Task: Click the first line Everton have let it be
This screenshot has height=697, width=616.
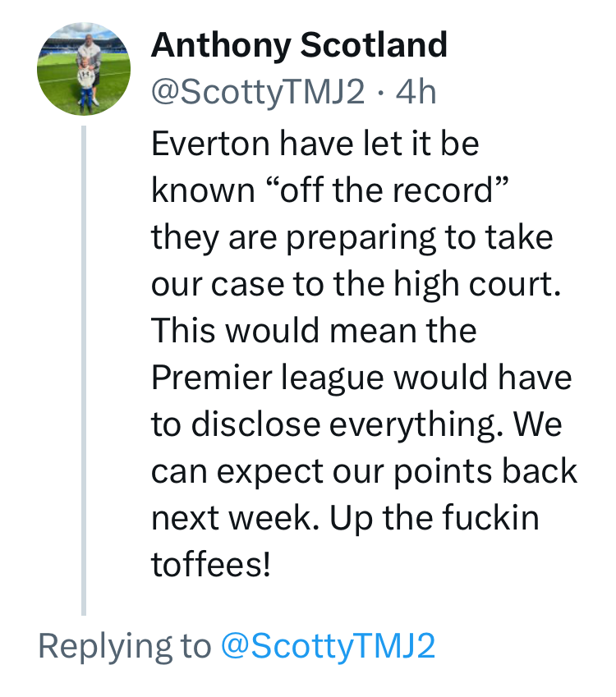Action: [315, 144]
